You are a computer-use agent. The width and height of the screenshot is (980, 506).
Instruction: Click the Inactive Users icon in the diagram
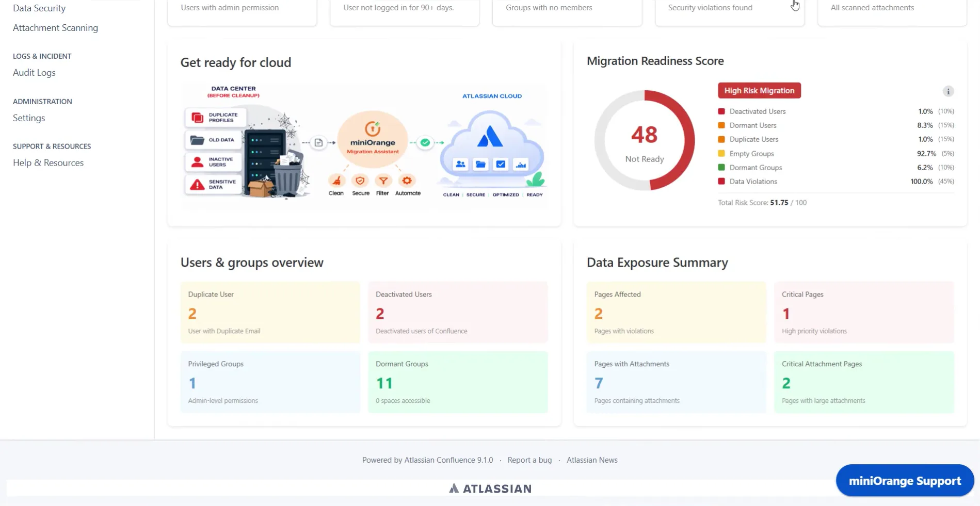tap(197, 162)
